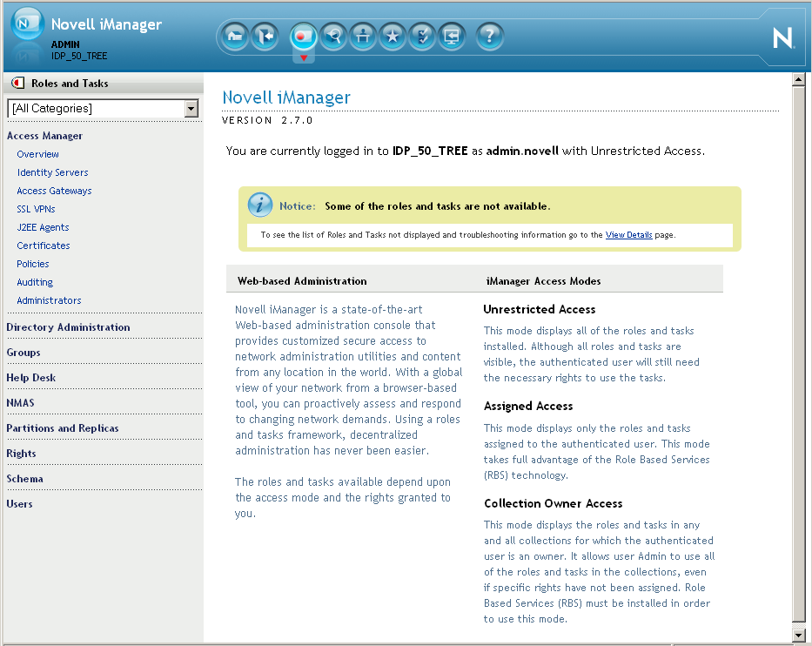Open J2EE Agents task
The height and width of the screenshot is (646, 812).
(43, 227)
